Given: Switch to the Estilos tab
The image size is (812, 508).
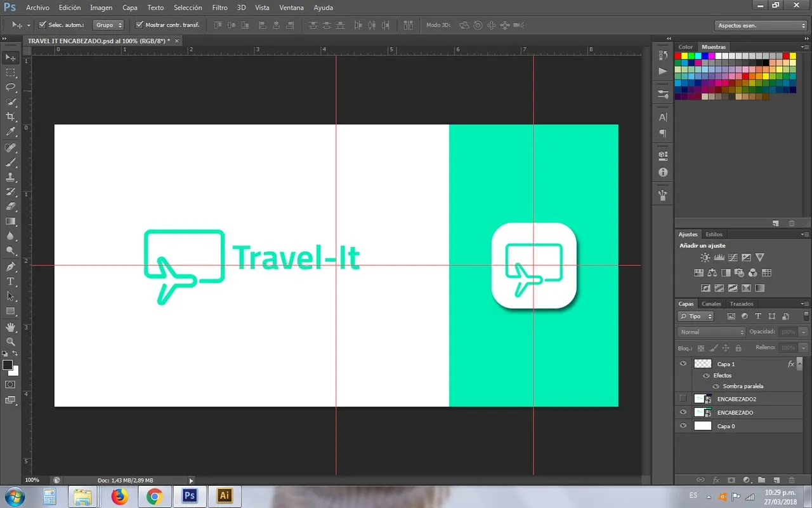Looking at the screenshot, I should pos(714,234).
